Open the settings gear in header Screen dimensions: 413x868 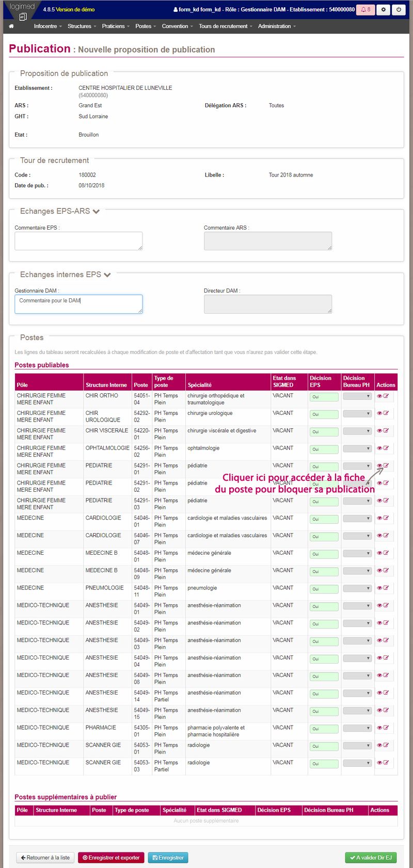pos(383,9)
